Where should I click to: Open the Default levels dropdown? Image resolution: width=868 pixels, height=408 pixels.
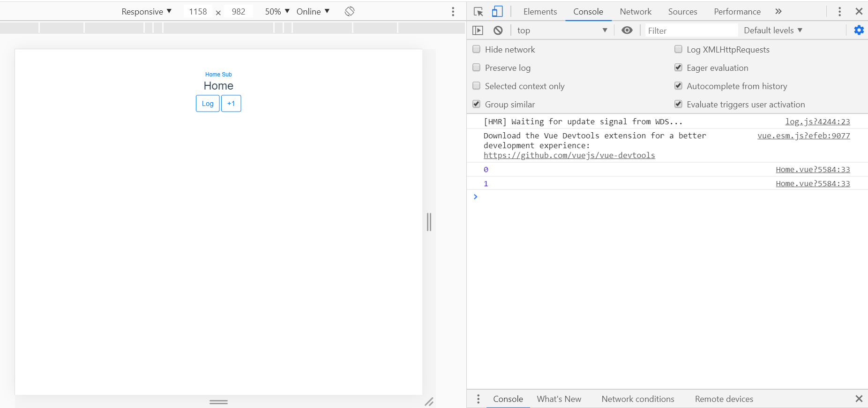(x=773, y=30)
